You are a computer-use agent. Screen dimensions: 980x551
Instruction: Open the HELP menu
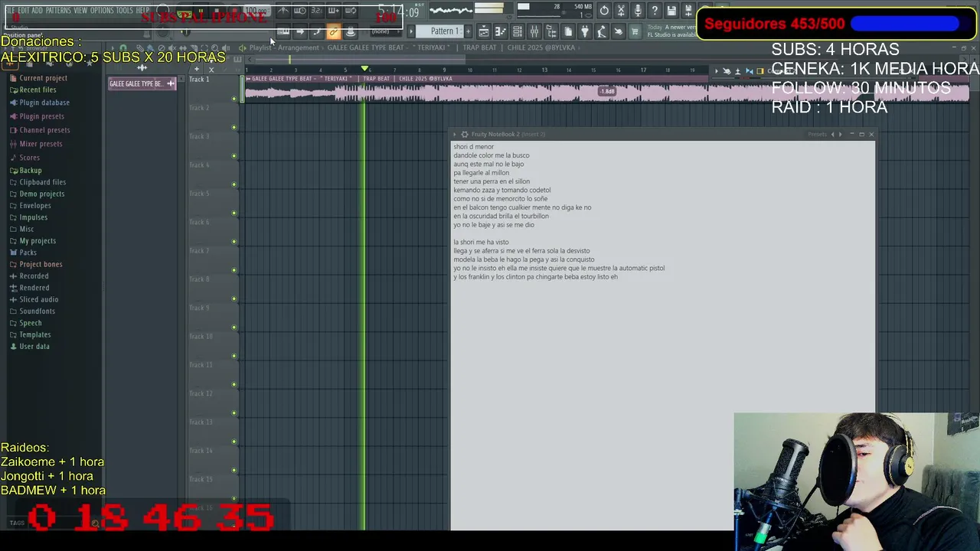142,11
